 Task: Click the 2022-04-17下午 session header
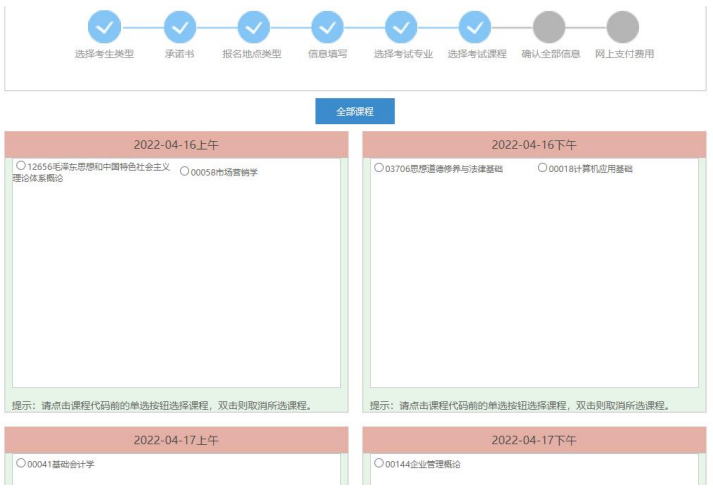[x=534, y=440]
